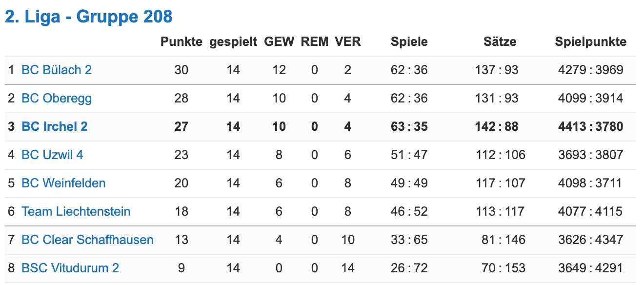The image size is (644, 285).
Task: Open the BC Clear Schaffhausen link
Action: [87, 240]
